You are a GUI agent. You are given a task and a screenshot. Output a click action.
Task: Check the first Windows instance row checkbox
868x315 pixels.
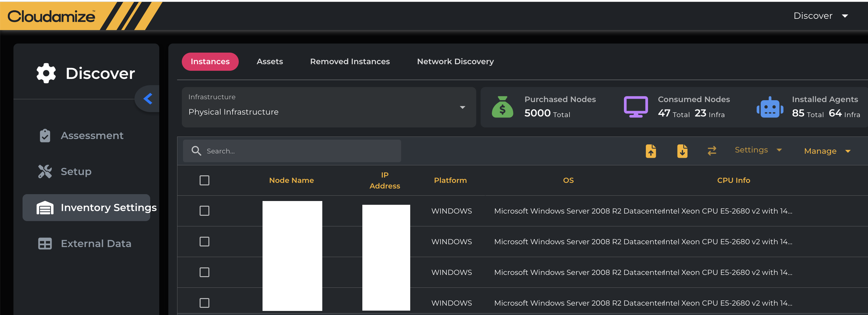[204, 211]
